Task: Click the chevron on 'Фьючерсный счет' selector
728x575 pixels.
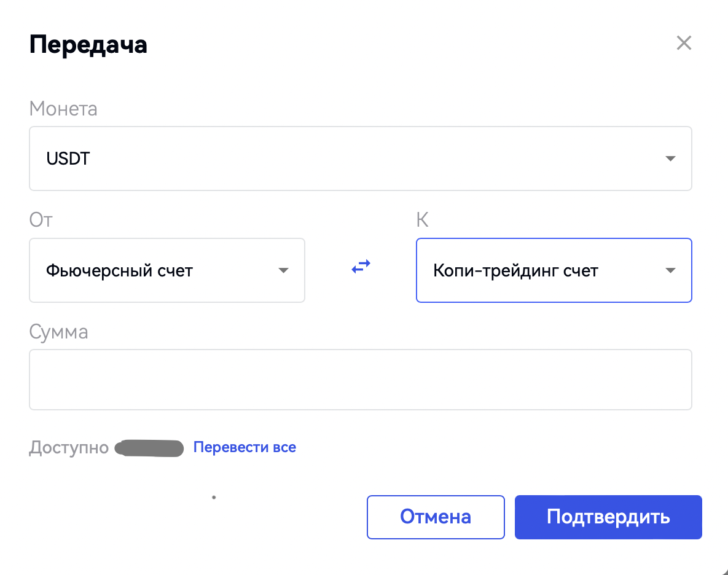Action: pyautogui.click(x=283, y=270)
